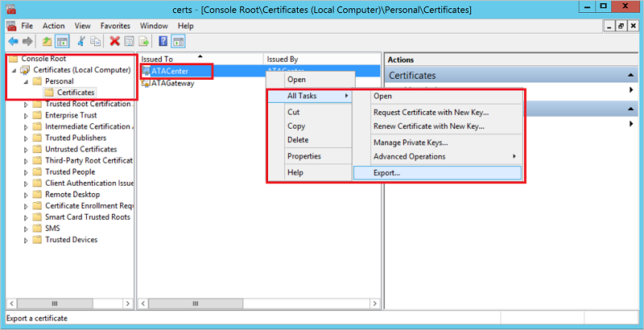Select the ATACenter certificate row
Image resolution: width=644 pixels, height=330 pixels.
pyautogui.click(x=259, y=71)
